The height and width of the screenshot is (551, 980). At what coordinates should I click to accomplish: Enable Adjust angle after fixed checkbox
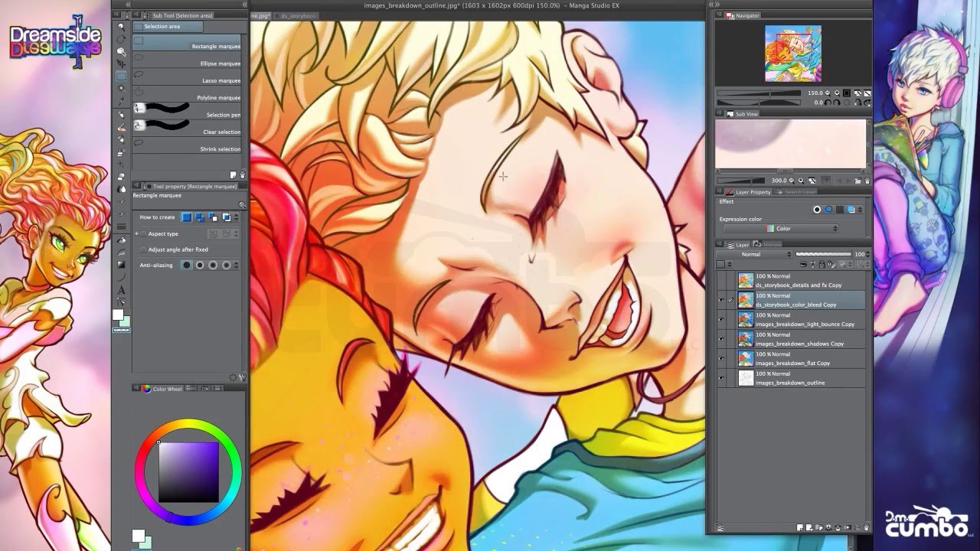point(143,249)
